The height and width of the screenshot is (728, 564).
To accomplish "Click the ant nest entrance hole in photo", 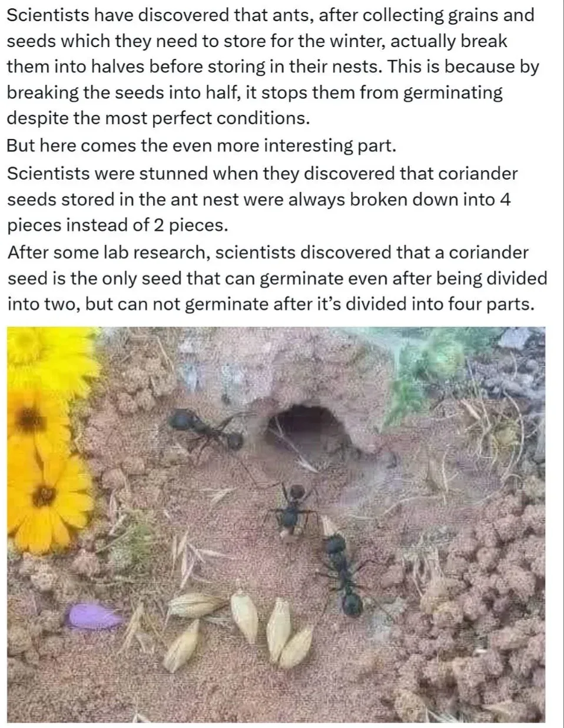I will 307,427.
